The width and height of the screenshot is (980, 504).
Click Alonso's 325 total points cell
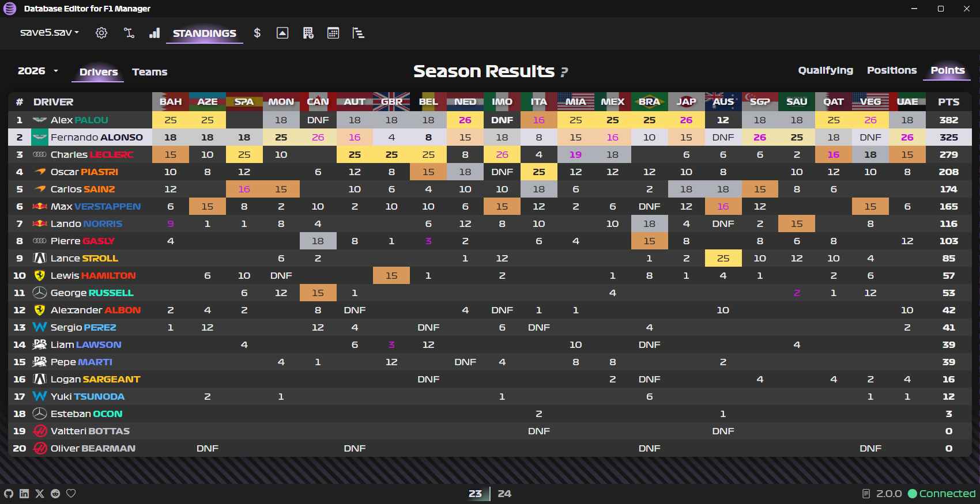pos(949,137)
